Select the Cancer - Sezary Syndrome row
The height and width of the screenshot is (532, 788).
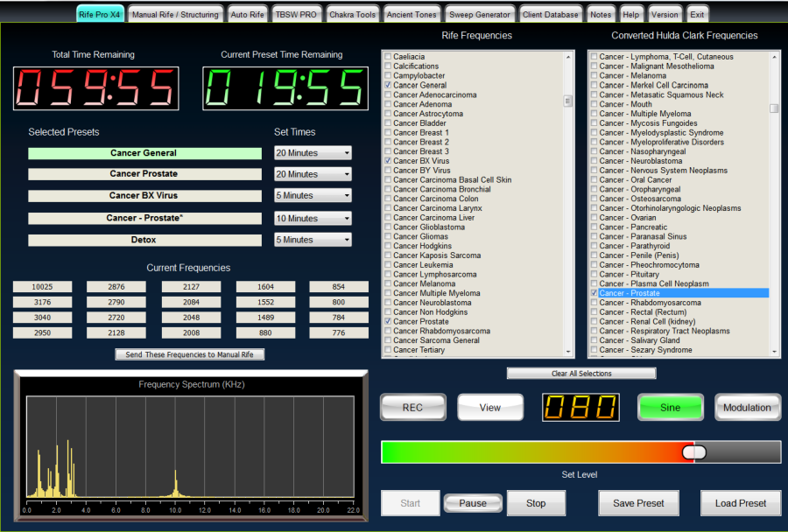click(x=645, y=350)
